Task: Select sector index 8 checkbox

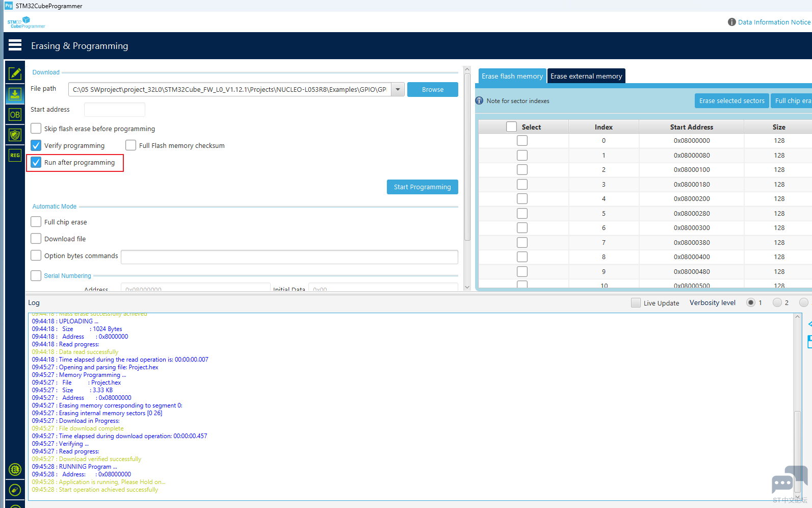Action: 522,257
